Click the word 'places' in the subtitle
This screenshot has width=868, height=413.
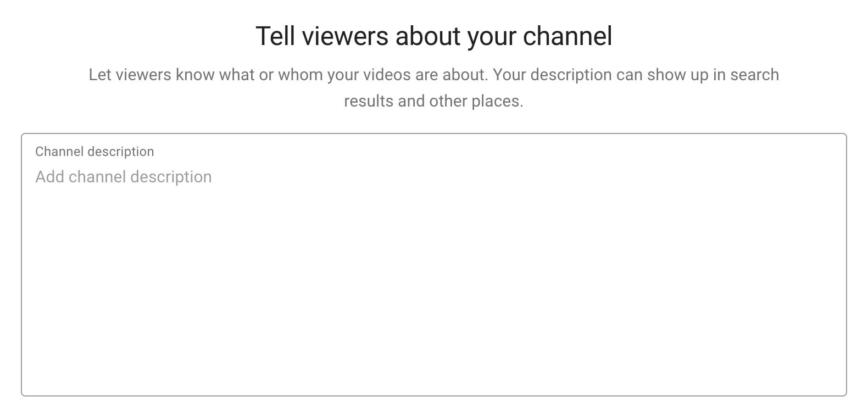pos(496,102)
